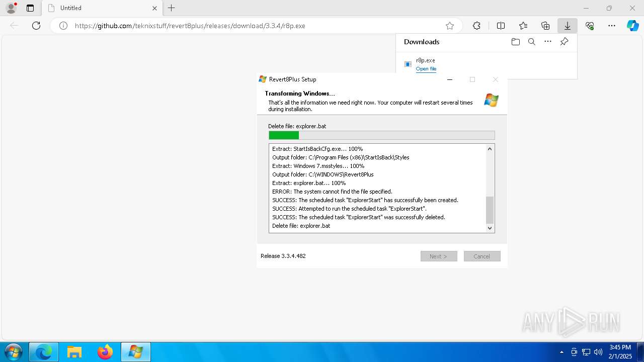644x362 pixels.
Task: Open more options in Downloads panel
Action: 548,42
